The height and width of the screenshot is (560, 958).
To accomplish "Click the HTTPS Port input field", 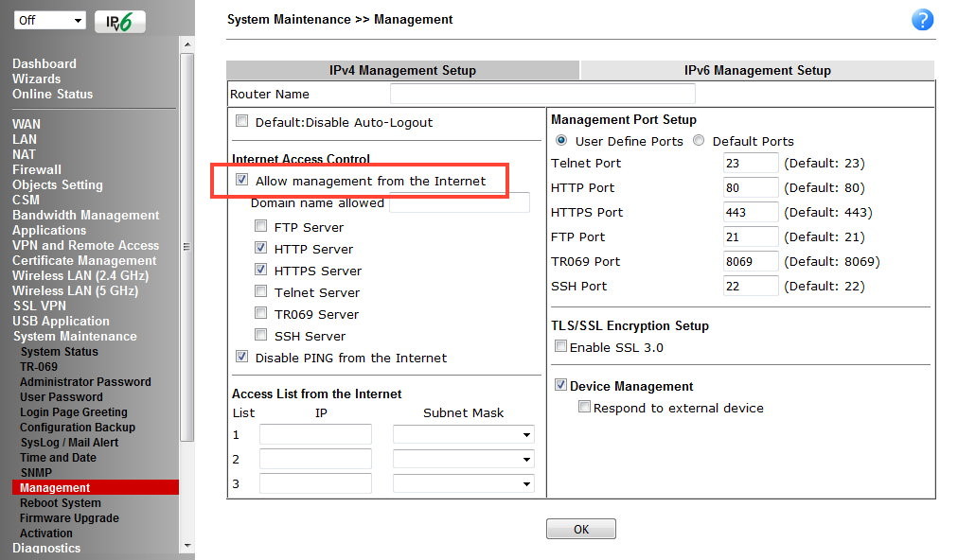I will [x=750, y=212].
